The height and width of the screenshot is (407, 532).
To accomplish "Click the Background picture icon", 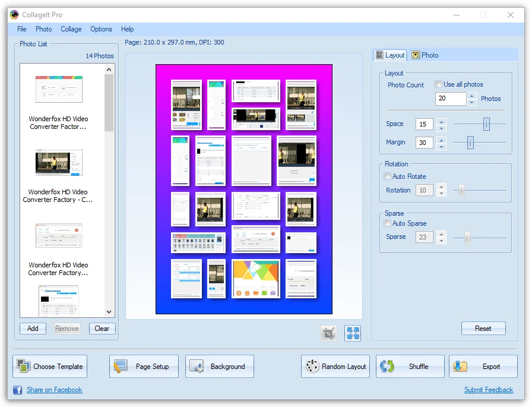I will [197, 366].
